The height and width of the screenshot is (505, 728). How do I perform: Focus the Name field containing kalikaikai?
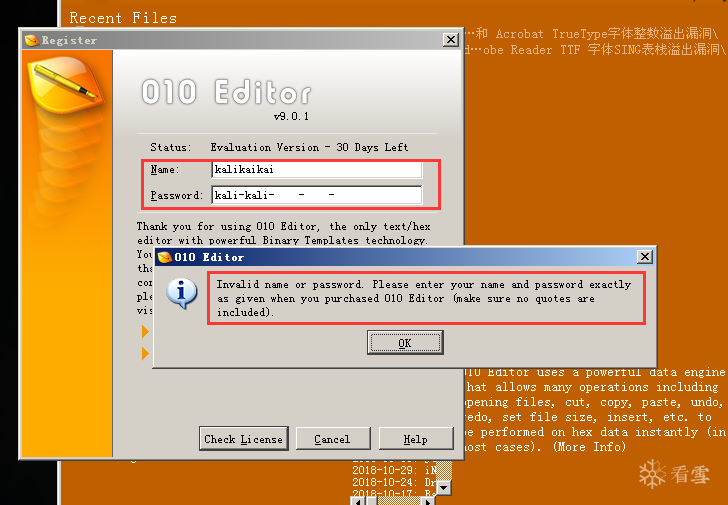[317, 169]
